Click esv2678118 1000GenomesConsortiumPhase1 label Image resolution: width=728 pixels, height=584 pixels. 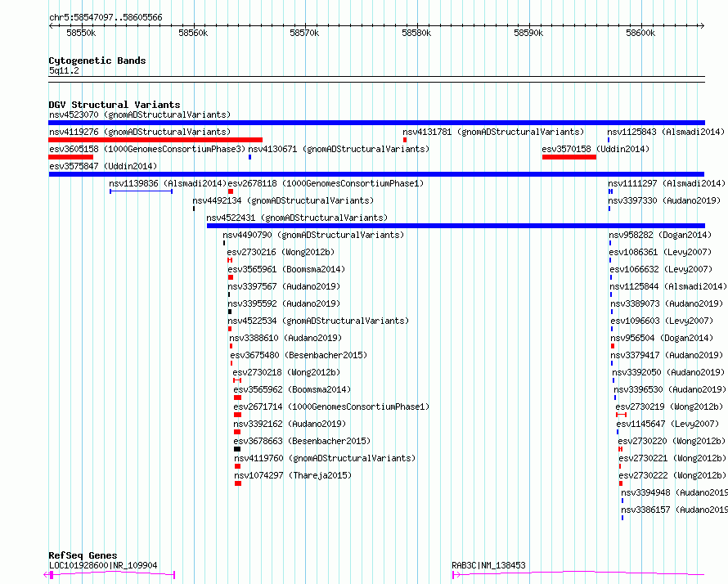[x=326, y=183]
